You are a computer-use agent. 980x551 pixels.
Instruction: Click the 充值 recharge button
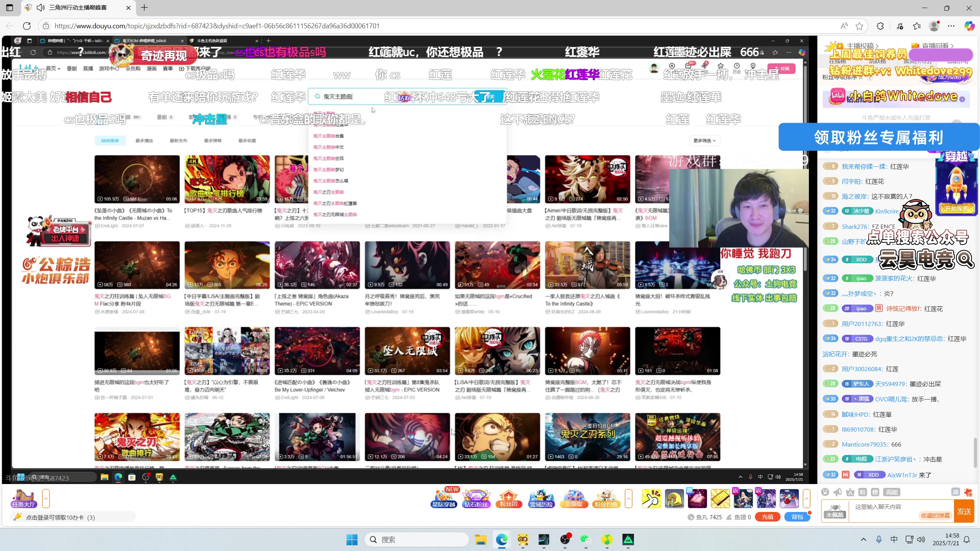coord(768,517)
